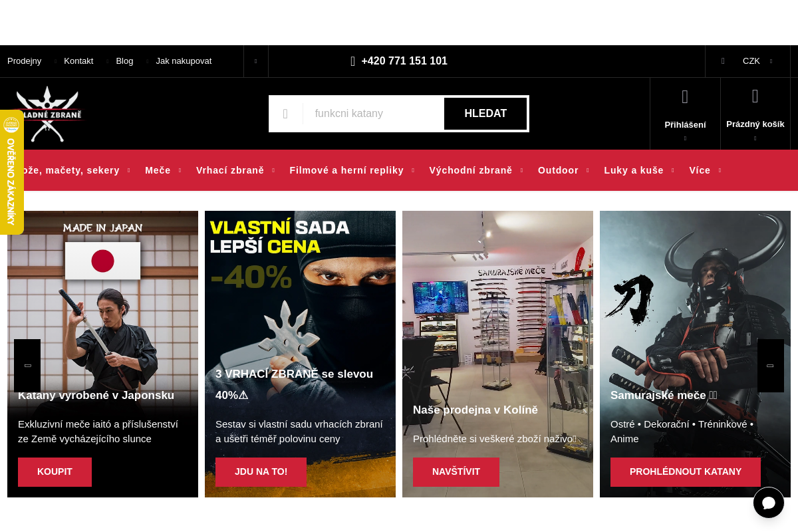Focus the funkcni katany search field
798x532 pixels.
pyautogui.click(x=372, y=114)
